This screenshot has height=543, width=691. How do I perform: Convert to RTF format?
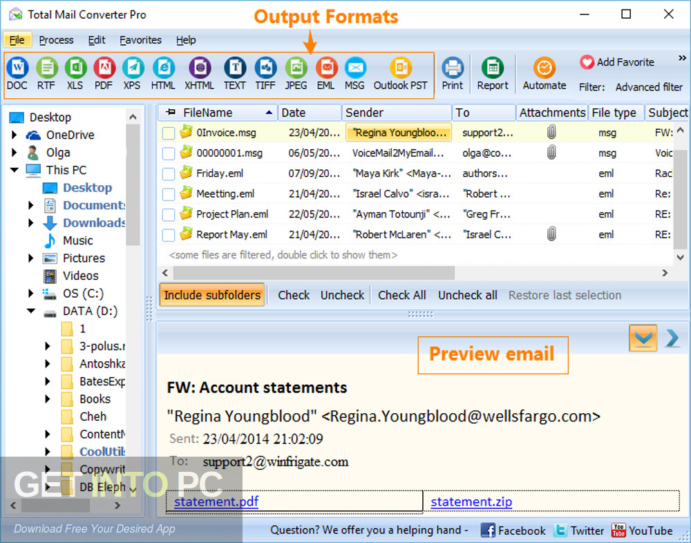click(x=46, y=74)
